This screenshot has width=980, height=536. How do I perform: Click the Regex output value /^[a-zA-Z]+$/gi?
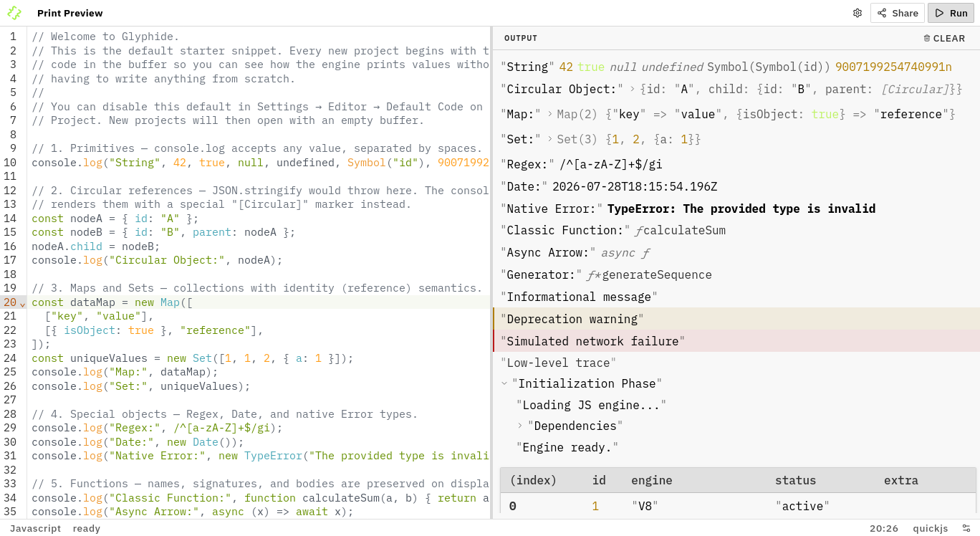(611, 164)
